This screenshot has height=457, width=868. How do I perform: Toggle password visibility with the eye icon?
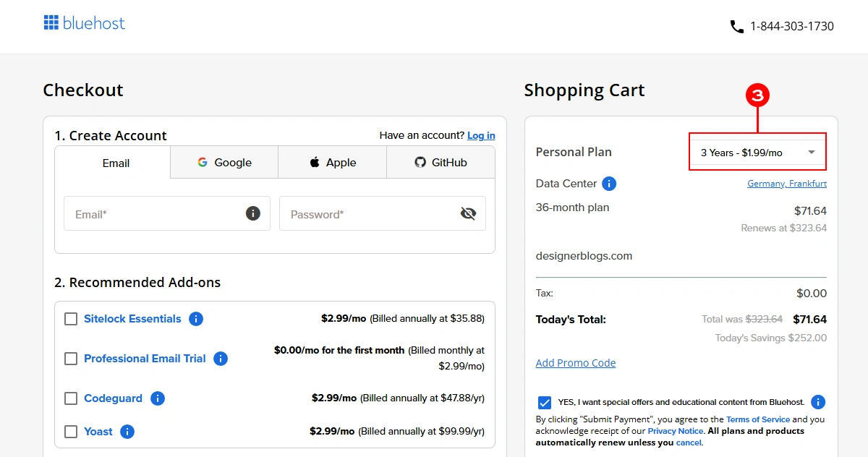[x=468, y=213]
